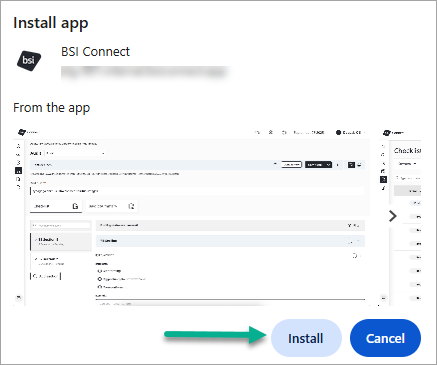
Task: Open the main app screenshot preview
Action: (x=192, y=216)
